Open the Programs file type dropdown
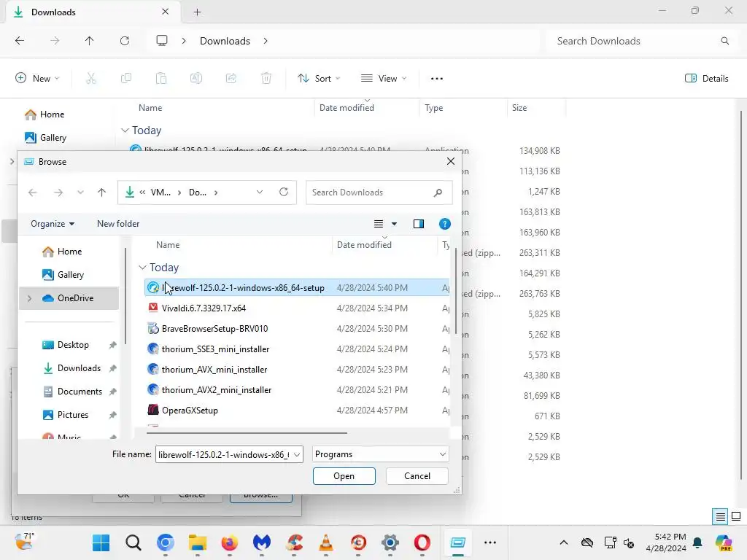The width and height of the screenshot is (747, 560). (381, 454)
